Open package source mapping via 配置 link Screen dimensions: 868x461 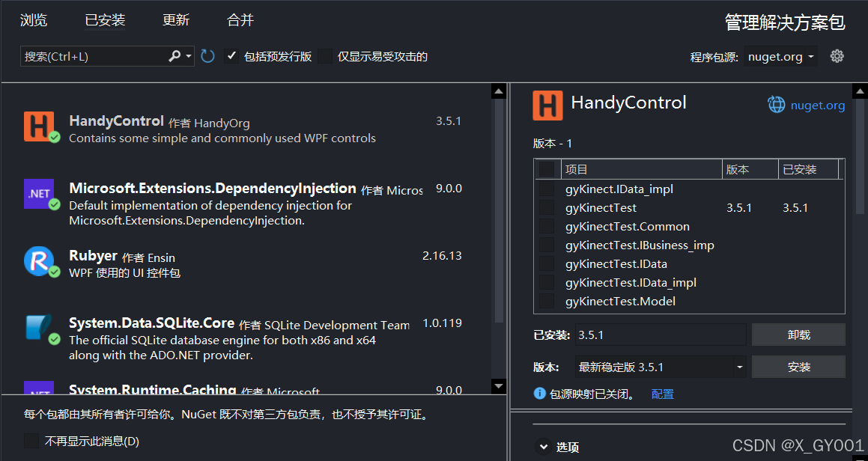(x=662, y=393)
